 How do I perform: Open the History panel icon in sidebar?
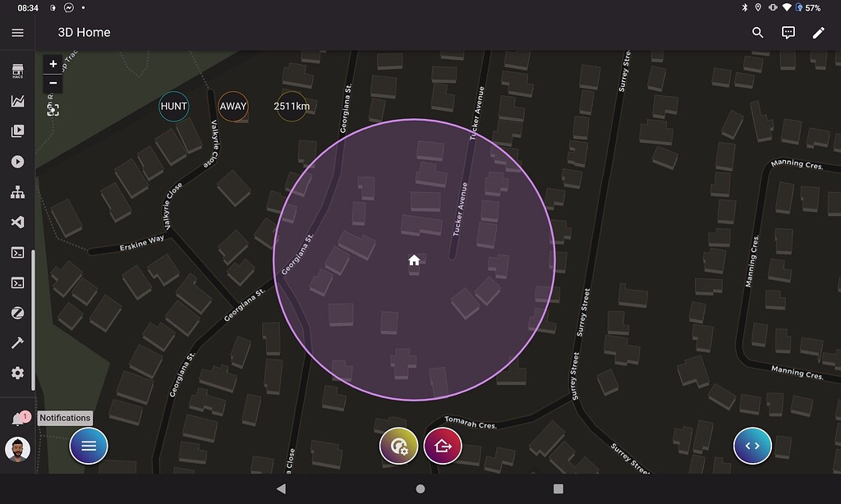[16, 100]
